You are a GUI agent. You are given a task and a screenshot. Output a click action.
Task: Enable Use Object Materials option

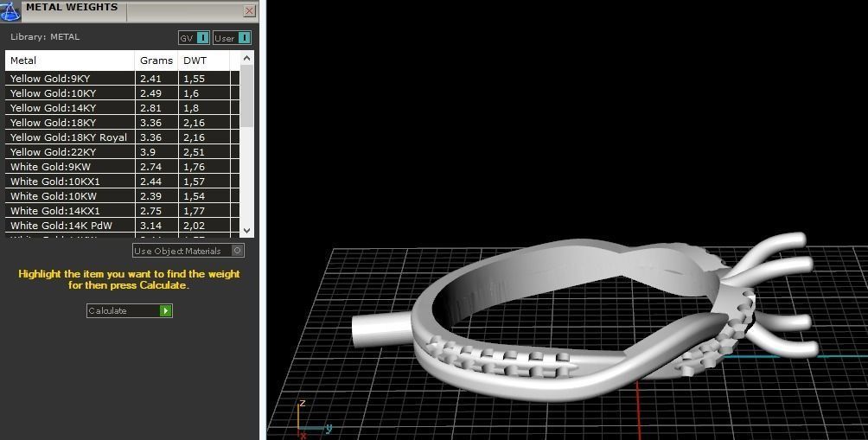click(188, 251)
